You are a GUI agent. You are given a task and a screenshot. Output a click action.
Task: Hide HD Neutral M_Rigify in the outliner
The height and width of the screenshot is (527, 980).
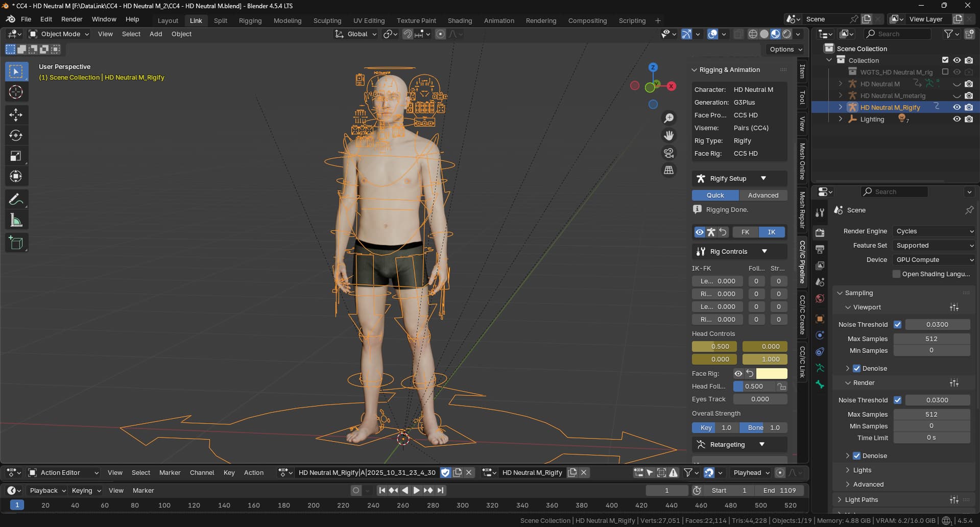(957, 107)
